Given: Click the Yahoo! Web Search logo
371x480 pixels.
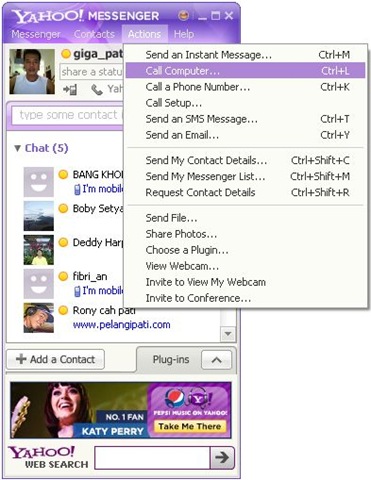Looking at the screenshot, I should [x=48, y=457].
